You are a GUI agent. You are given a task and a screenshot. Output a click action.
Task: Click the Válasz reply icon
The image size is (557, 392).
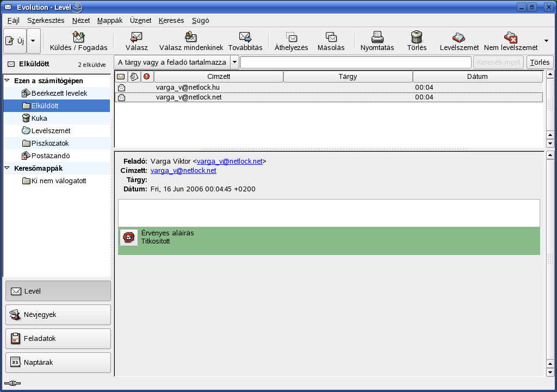coord(137,36)
